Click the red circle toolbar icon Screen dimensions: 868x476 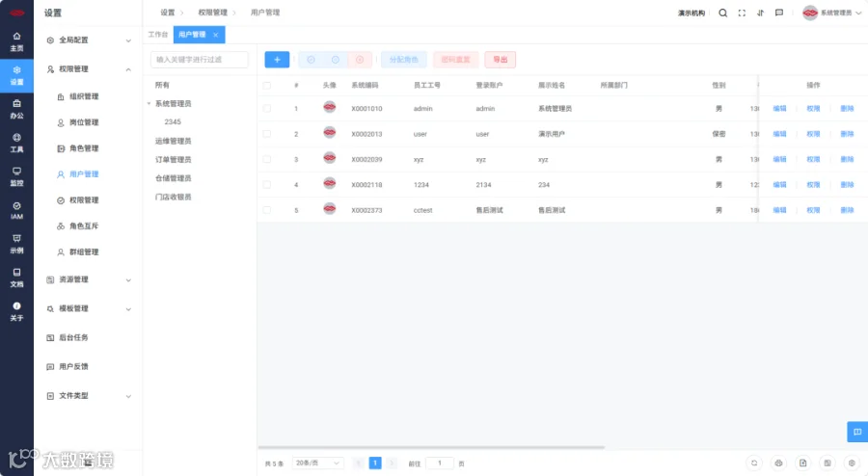pos(360,59)
